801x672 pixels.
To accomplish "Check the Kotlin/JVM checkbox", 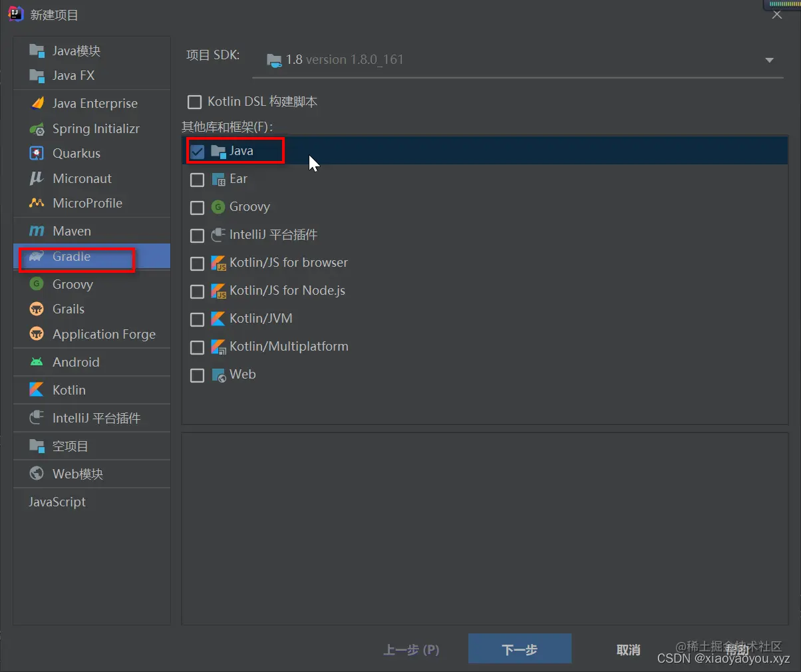I will (197, 319).
